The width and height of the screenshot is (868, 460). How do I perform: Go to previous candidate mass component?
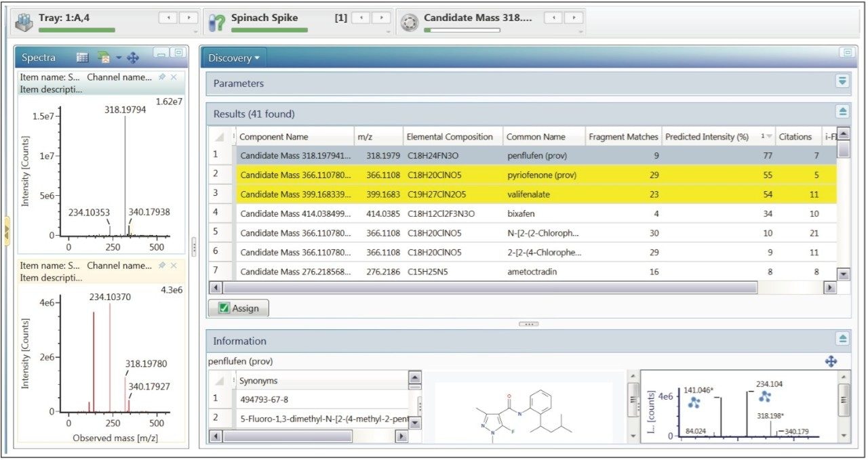553,18
